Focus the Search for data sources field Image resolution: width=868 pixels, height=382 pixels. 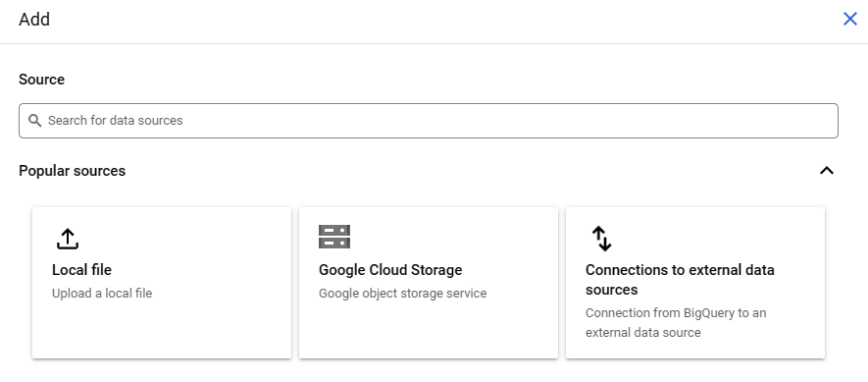pyautogui.click(x=429, y=121)
